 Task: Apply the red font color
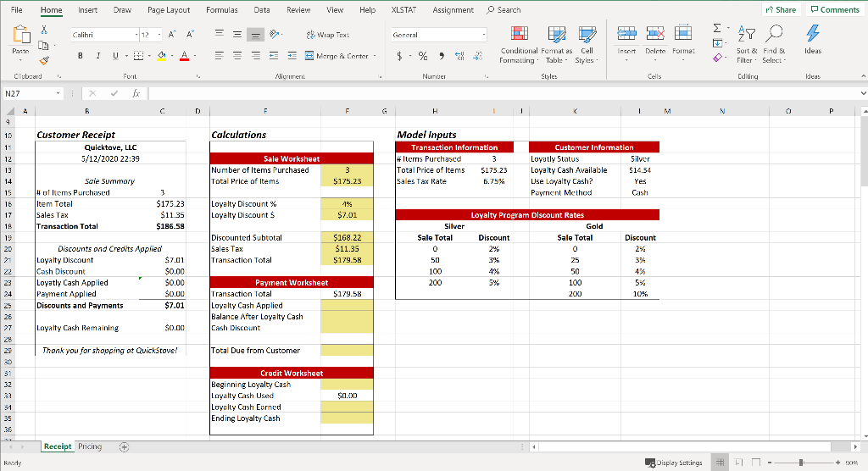(x=184, y=56)
